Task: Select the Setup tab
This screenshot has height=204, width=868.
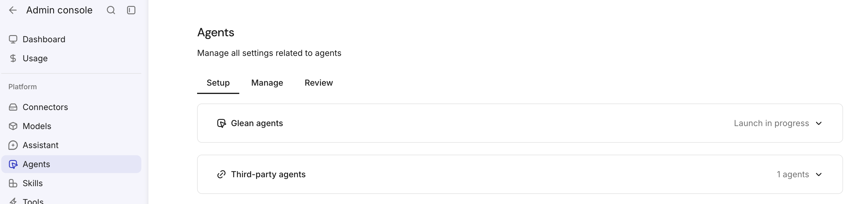Action: [218, 83]
